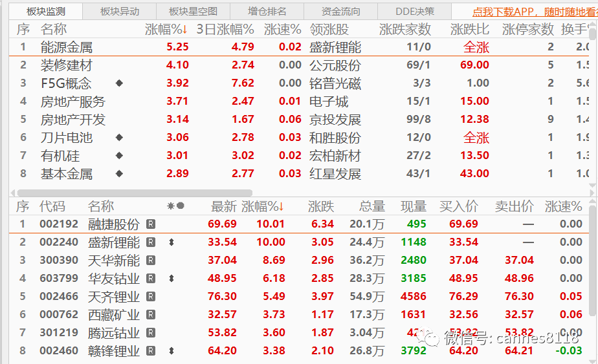This screenshot has width=598, height=364.
Task: Click diamond marker next to 有机硅
Action: (119, 156)
